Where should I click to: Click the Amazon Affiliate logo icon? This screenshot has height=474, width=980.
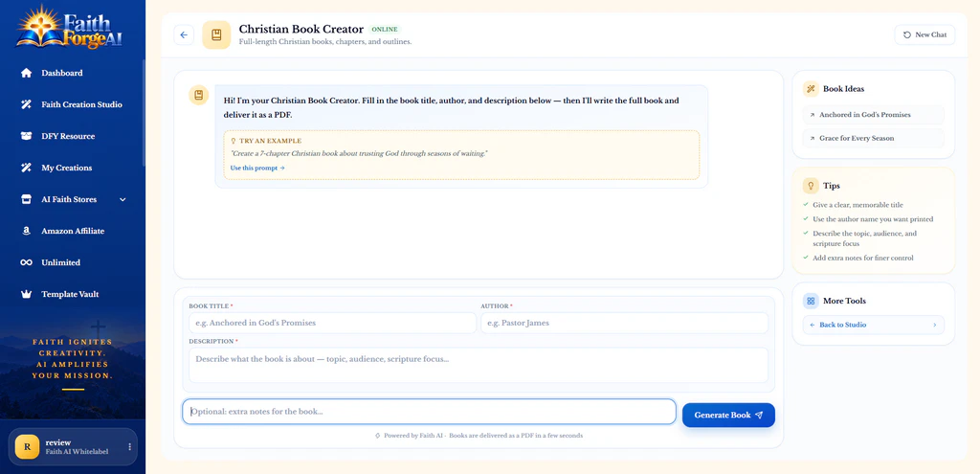tap(26, 231)
